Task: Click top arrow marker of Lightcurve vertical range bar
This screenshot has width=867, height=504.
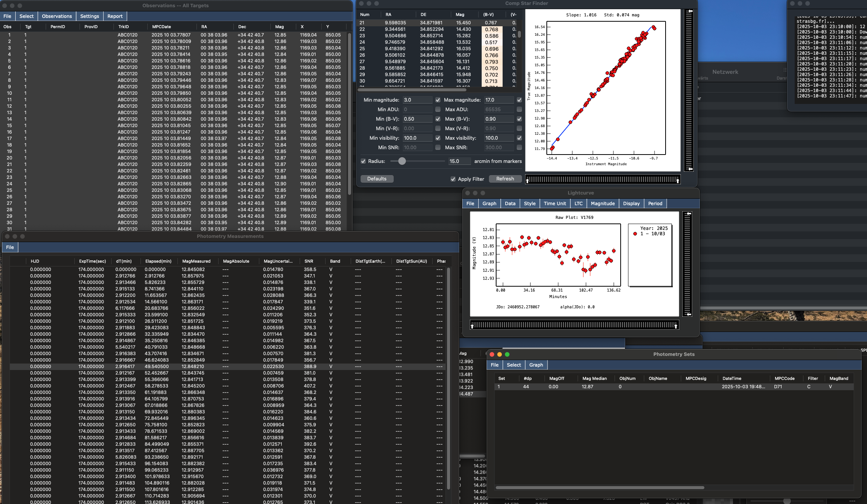Action: 688,214
